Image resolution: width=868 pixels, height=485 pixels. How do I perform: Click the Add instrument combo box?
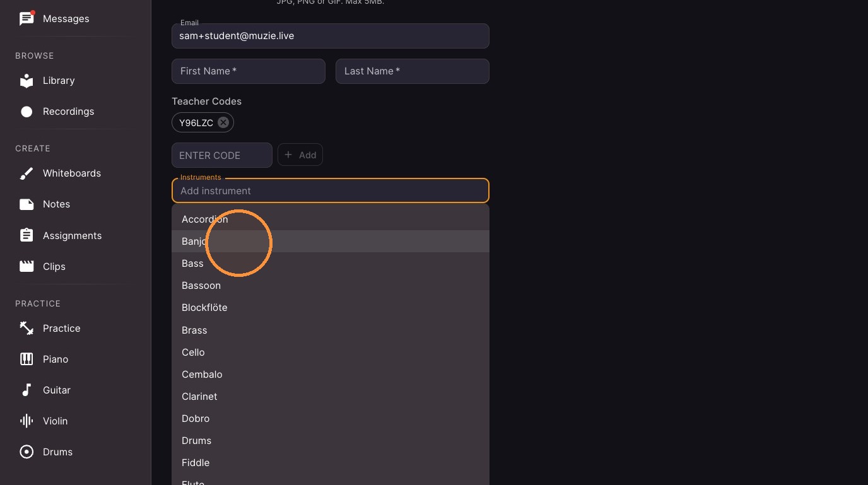pos(331,190)
